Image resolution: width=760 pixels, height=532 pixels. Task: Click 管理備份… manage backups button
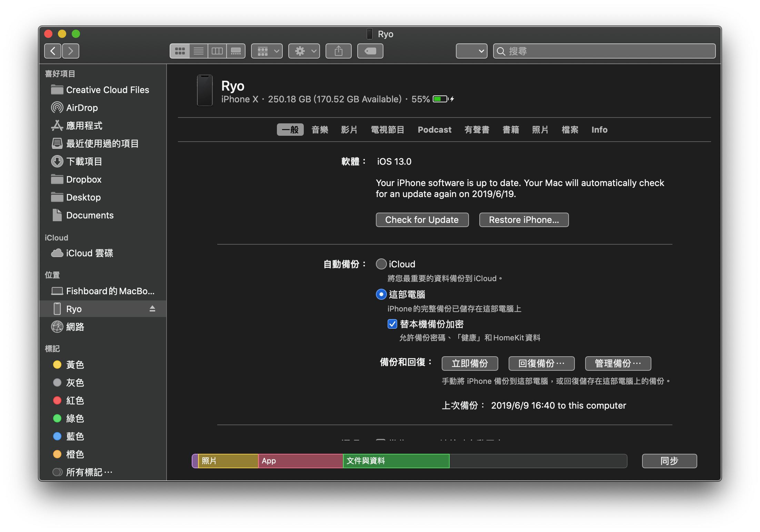(x=618, y=363)
